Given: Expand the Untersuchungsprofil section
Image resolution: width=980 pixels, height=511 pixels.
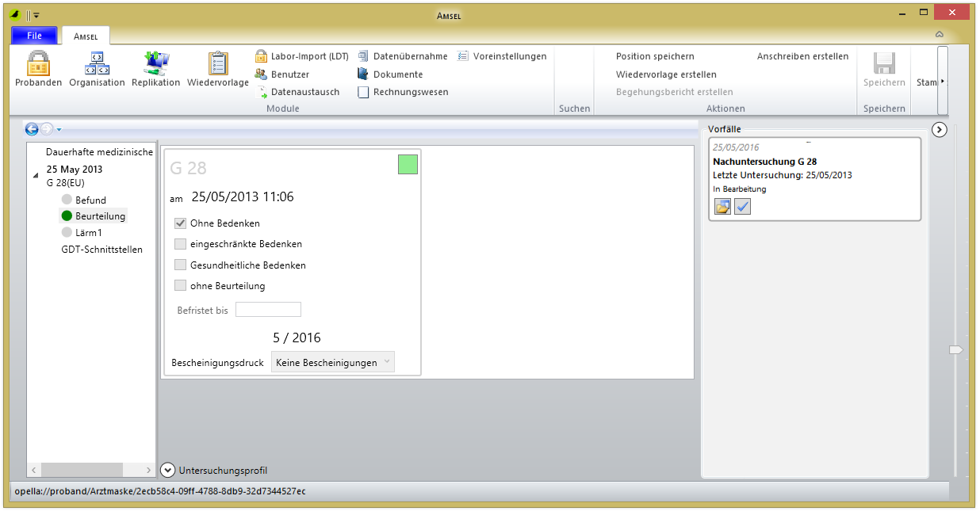Looking at the screenshot, I should (167, 470).
